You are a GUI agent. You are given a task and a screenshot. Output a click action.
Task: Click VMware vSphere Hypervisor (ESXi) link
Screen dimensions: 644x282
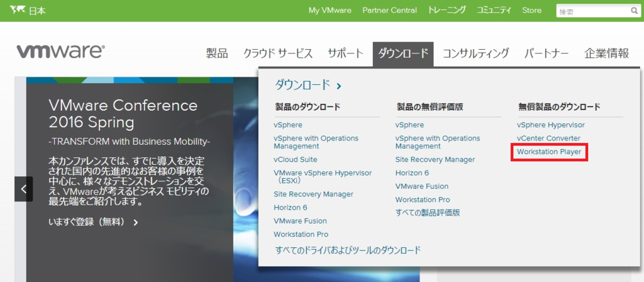point(323,177)
